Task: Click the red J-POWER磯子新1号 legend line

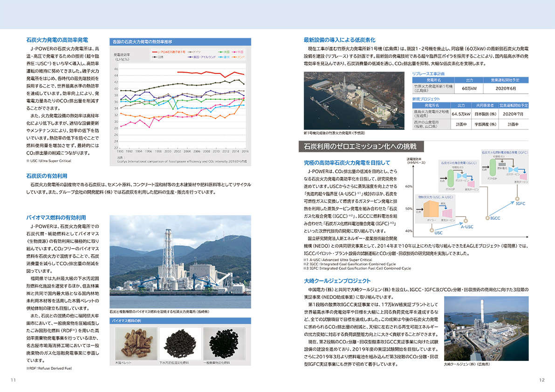Action: [154, 52]
